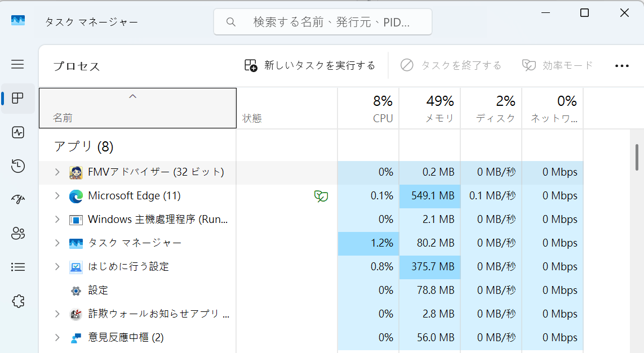This screenshot has width=644, height=353.
Task: Click the 375.7 MB memory cell
Action: point(429,267)
